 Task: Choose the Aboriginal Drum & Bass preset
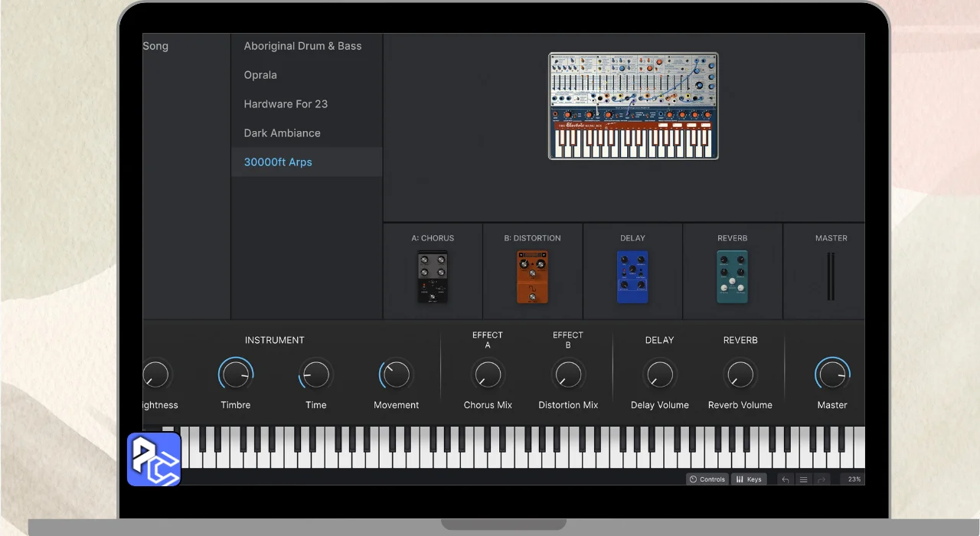[302, 46]
